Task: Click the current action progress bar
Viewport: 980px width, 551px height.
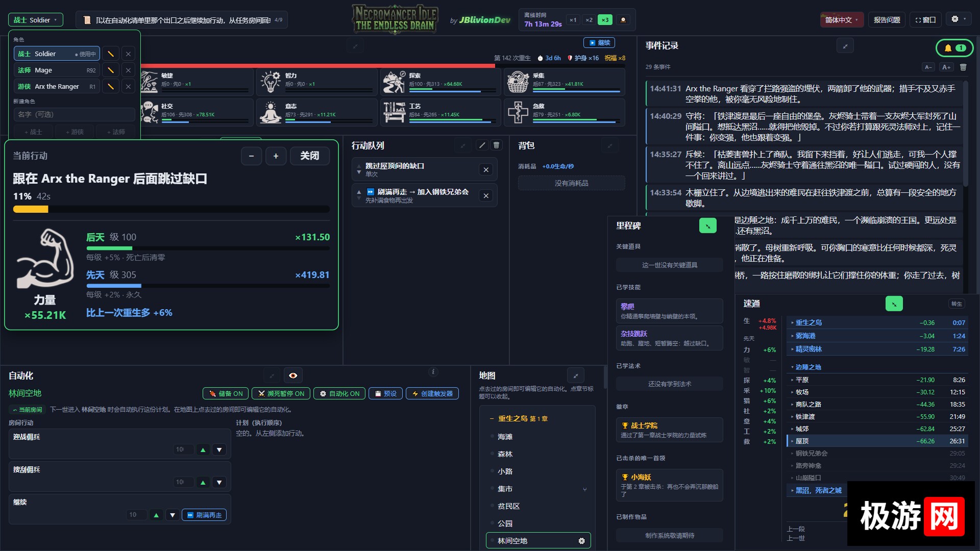Action: coord(171,209)
